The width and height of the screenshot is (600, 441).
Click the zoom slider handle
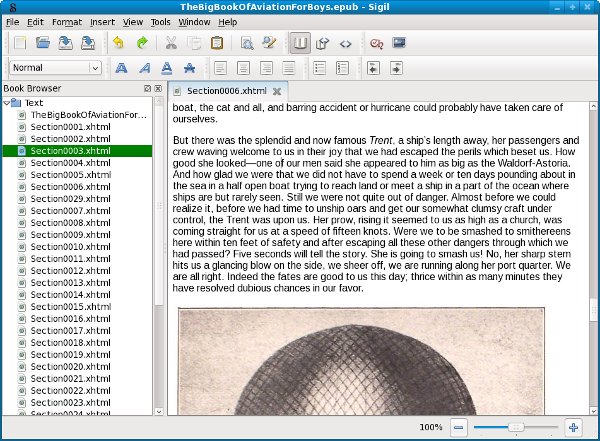[517, 427]
